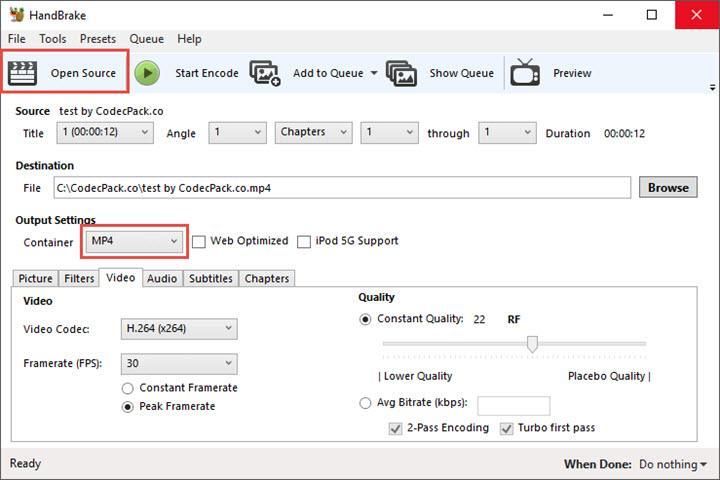Open the Framerate (FPS) dropdown
The height and width of the screenshot is (480, 720).
pyautogui.click(x=178, y=364)
